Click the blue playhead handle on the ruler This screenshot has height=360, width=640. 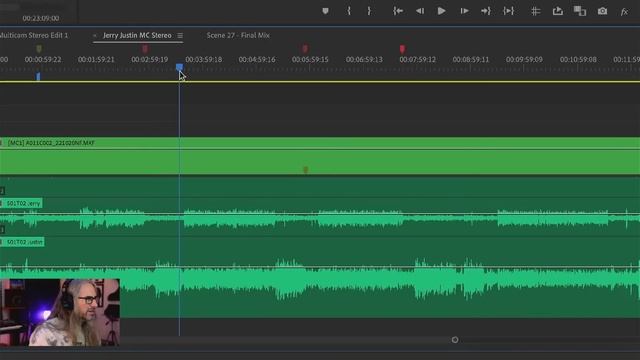179,67
